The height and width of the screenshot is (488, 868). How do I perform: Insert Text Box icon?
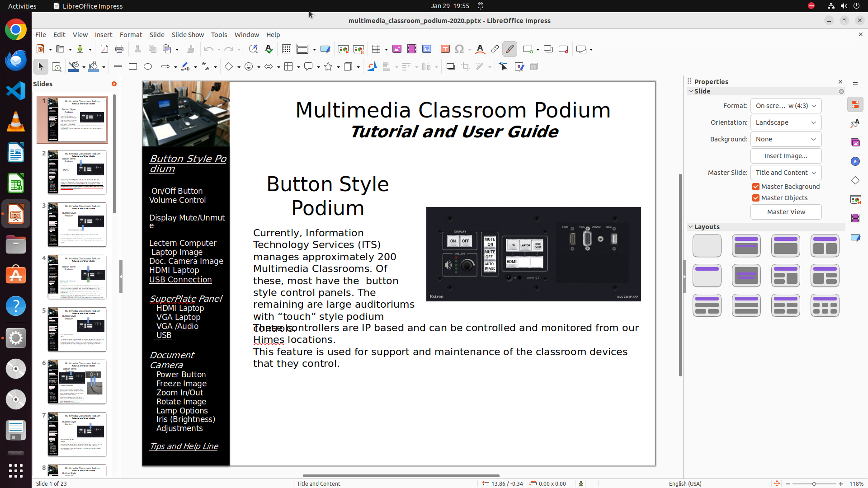point(445,49)
